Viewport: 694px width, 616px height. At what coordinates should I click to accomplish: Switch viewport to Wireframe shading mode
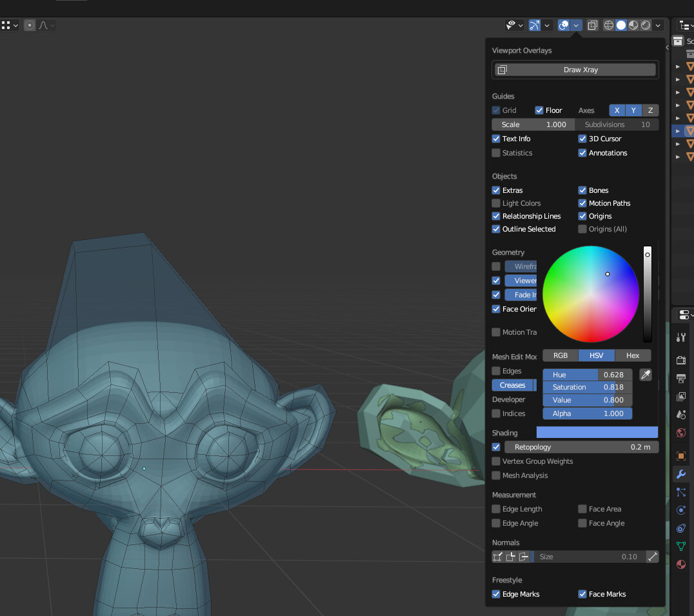click(x=608, y=25)
